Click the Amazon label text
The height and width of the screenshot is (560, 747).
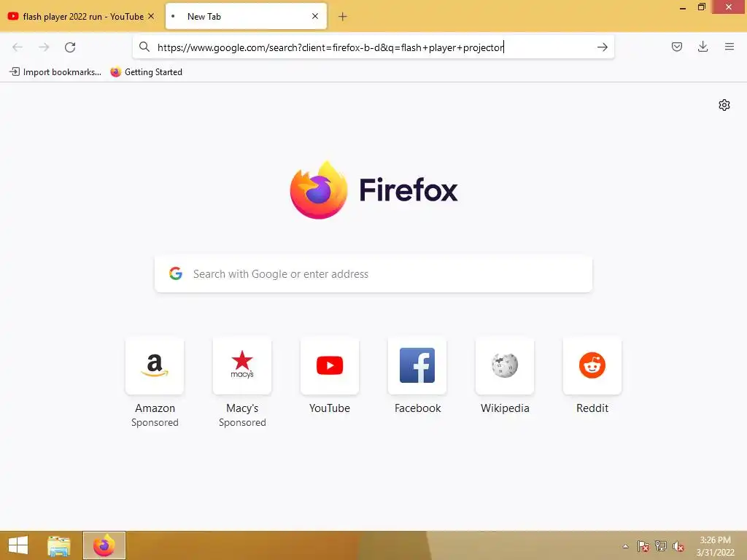pyautogui.click(x=155, y=408)
